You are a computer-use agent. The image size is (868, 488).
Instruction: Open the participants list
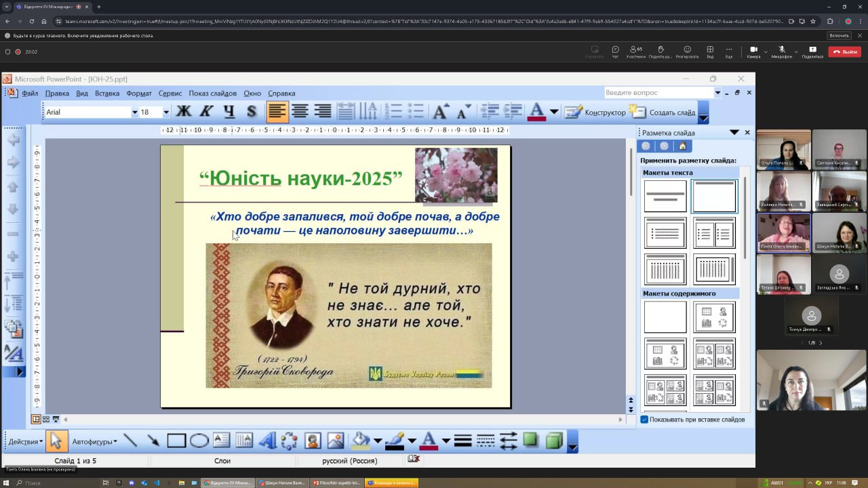(x=636, y=52)
